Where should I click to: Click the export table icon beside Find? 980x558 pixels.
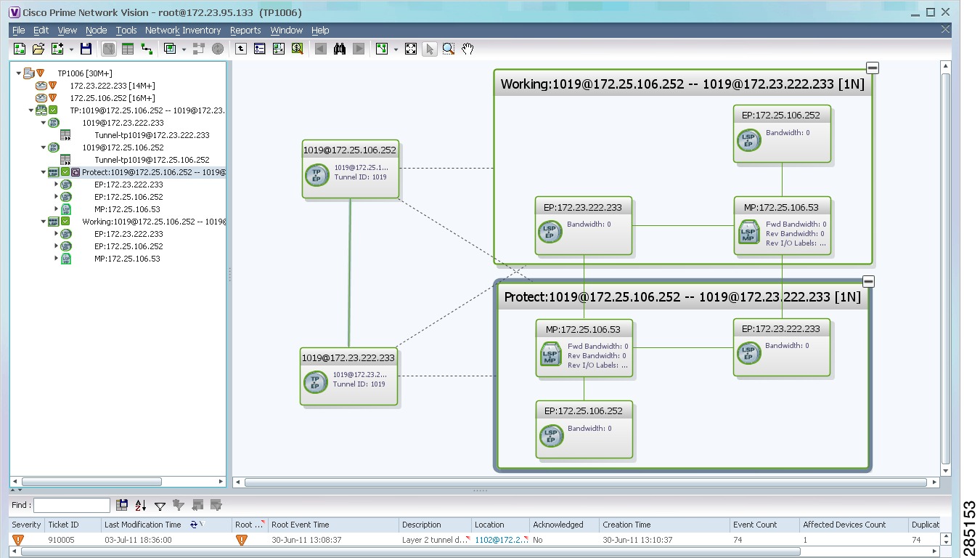click(x=122, y=505)
